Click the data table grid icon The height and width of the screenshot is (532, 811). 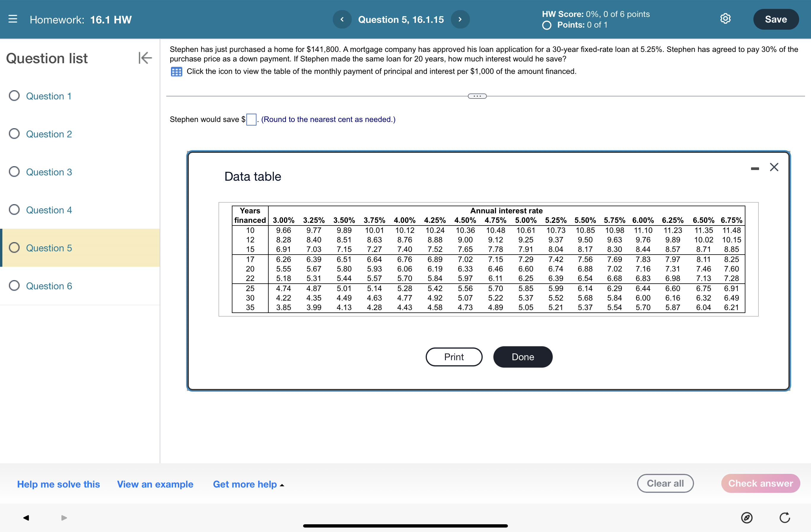pos(176,72)
